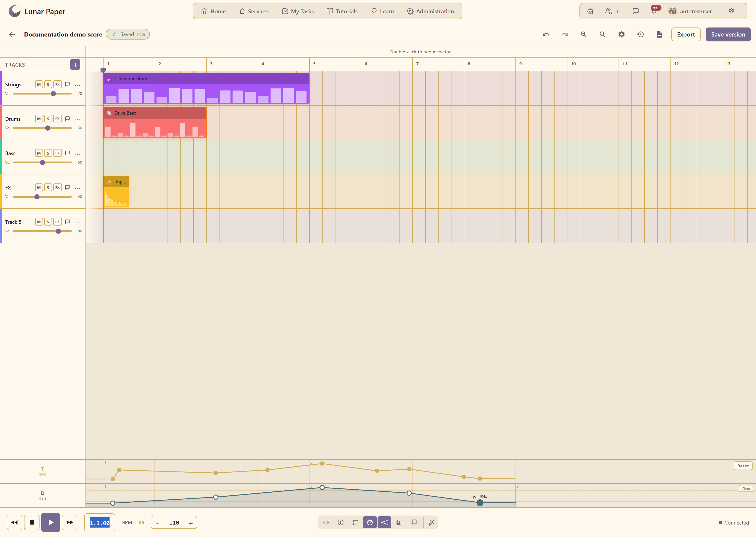Open comment icon on Drums track
Screen dimensions: 756x537
pyautogui.click(x=67, y=119)
